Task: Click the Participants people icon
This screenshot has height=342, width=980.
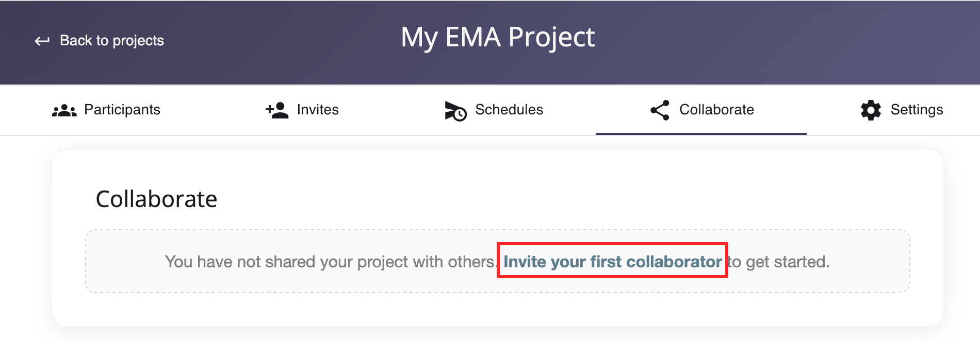Action: tap(66, 110)
